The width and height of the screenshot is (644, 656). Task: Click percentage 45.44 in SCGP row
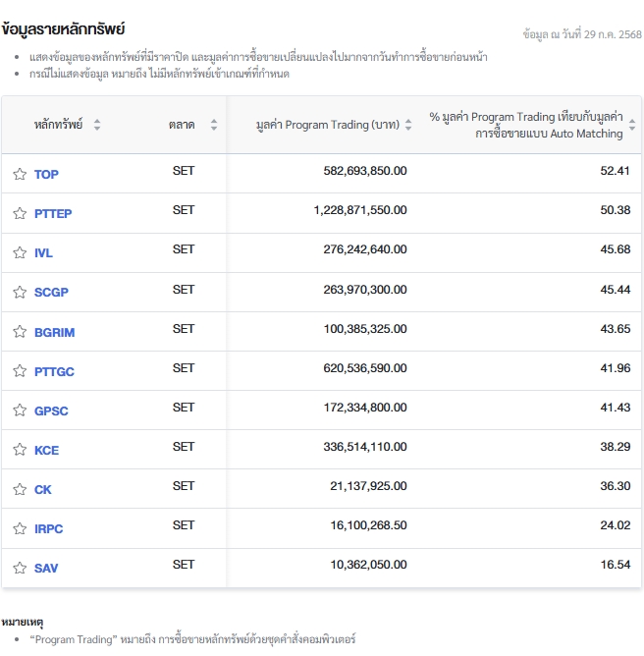point(616,290)
